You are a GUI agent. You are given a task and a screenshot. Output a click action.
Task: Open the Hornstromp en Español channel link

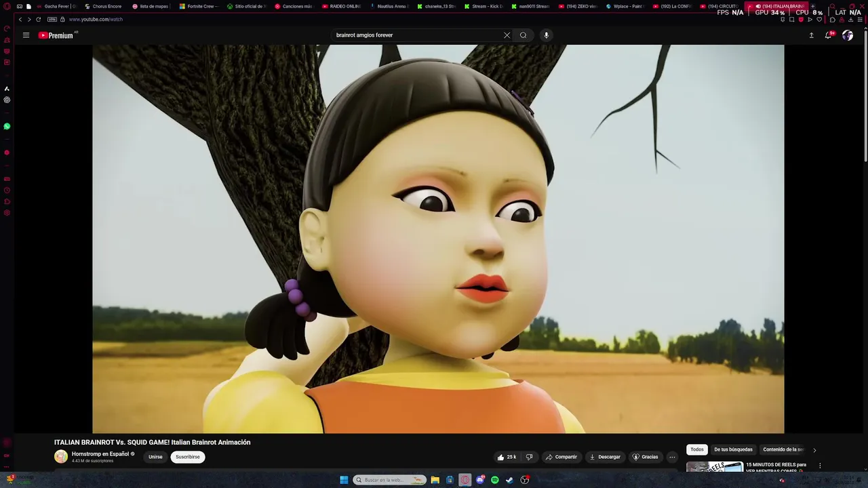click(100, 454)
